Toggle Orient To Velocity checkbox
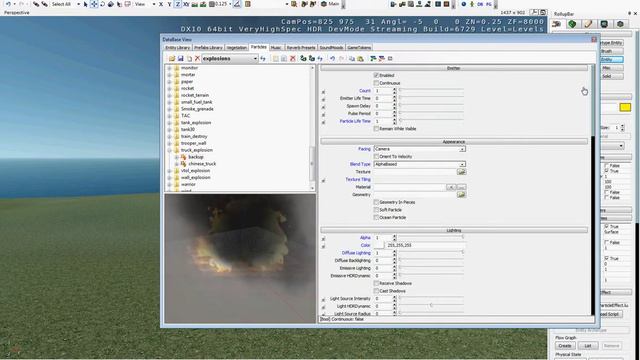The image size is (640, 360). [376, 156]
